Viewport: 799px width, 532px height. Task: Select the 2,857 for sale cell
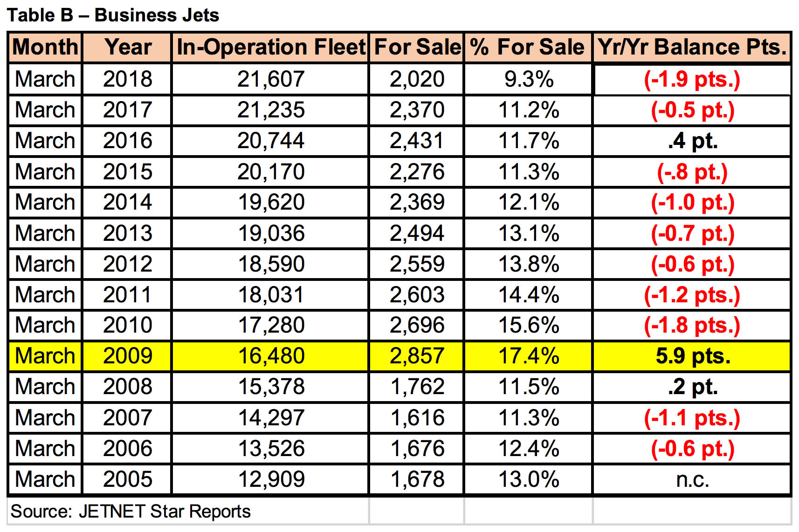pos(417,356)
